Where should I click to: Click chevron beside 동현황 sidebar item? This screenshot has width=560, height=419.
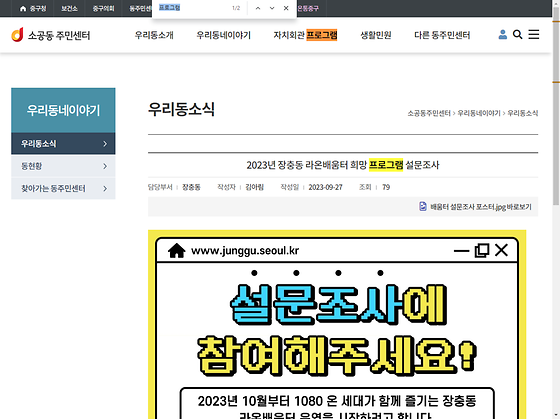pos(105,166)
